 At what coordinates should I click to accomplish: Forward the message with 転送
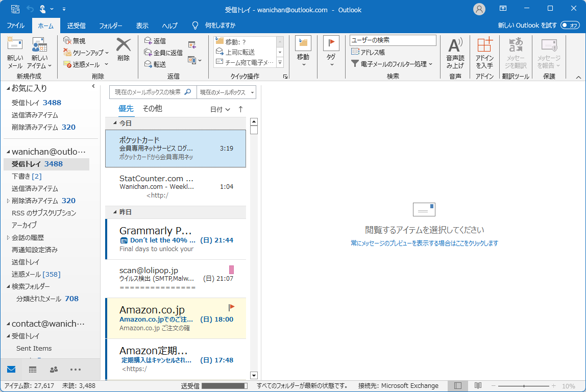pyautogui.click(x=155, y=64)
